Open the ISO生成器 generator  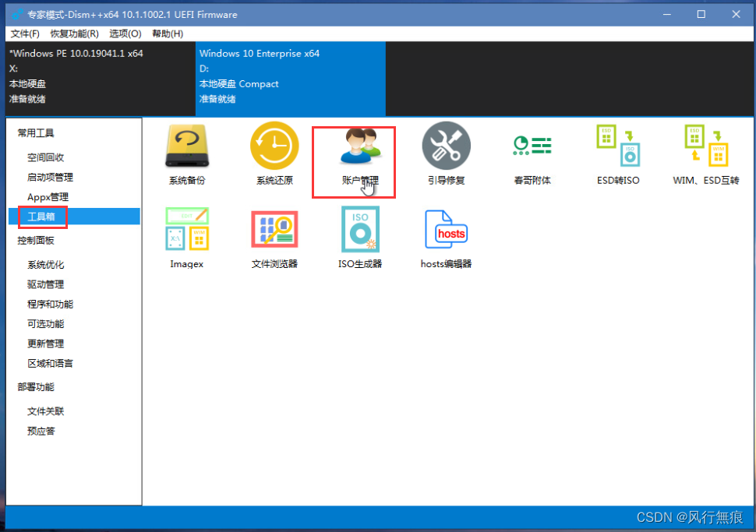coord(360,238)
